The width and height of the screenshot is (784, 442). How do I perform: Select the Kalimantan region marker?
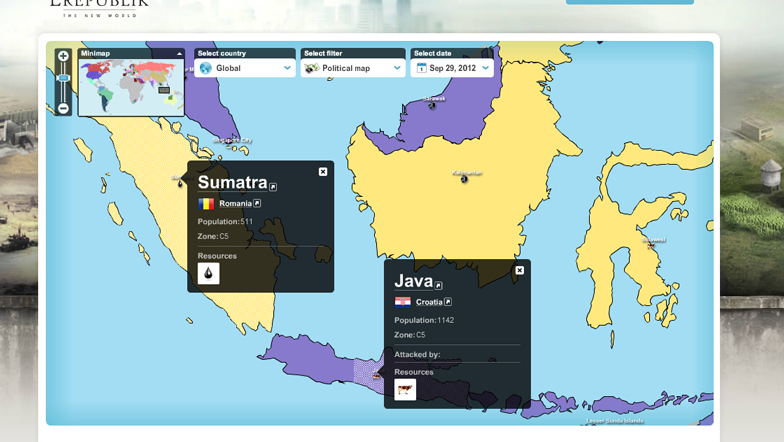click(x=464, y=178)
